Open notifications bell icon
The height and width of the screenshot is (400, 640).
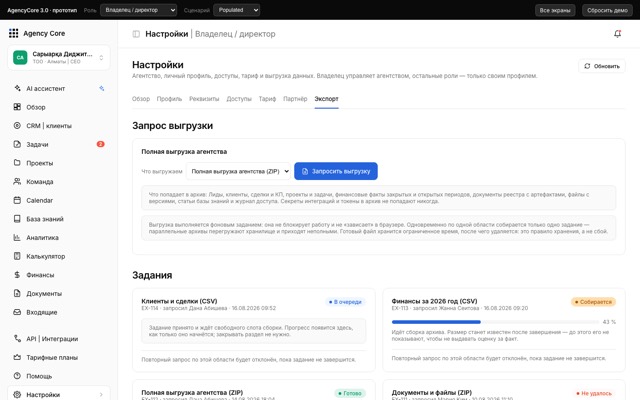(x=617, y=34)
